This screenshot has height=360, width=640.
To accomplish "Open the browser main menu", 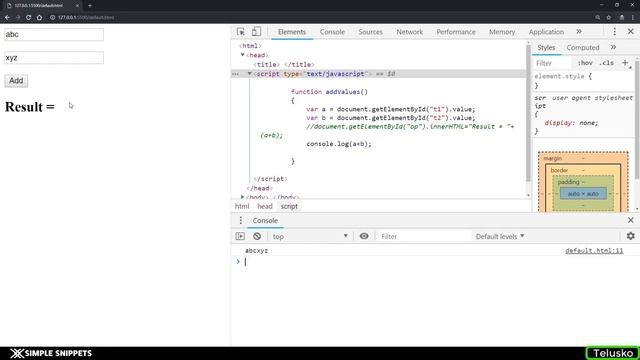I will (x=633, y=18).
